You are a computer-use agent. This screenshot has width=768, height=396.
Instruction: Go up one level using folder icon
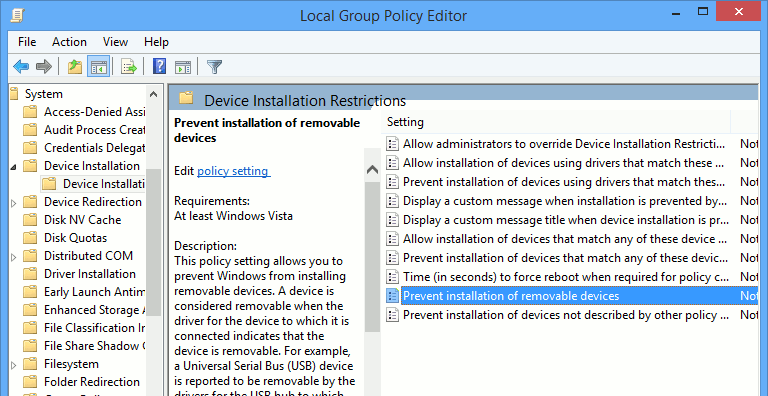[74, 66]
